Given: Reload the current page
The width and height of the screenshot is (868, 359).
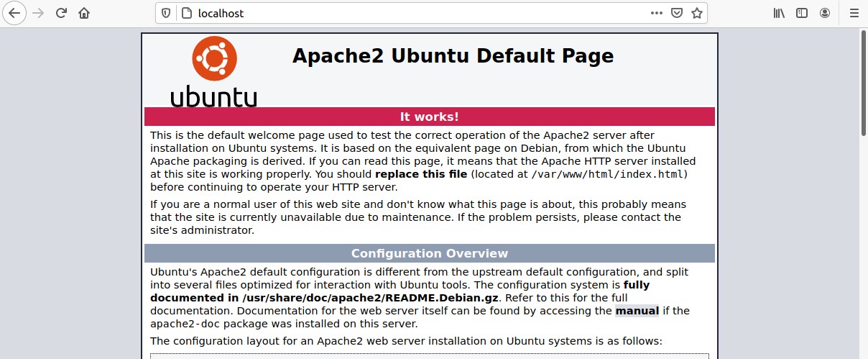Looking at the screenshot, I should 61,13.
